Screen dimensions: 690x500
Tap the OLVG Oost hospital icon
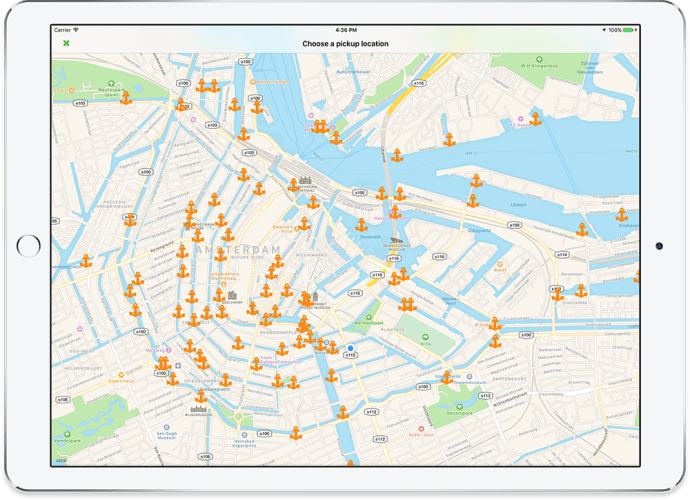click(x=421, y=428)
